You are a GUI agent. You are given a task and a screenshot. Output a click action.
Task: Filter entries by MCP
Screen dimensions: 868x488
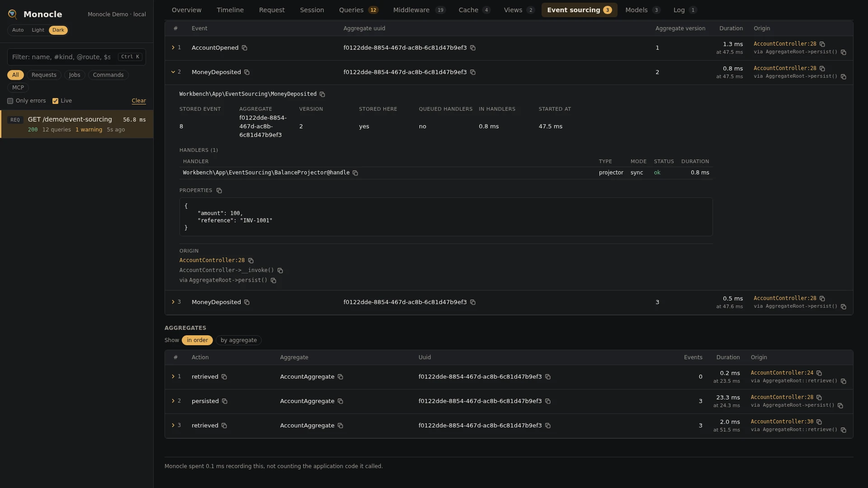[x=18, y=88]
